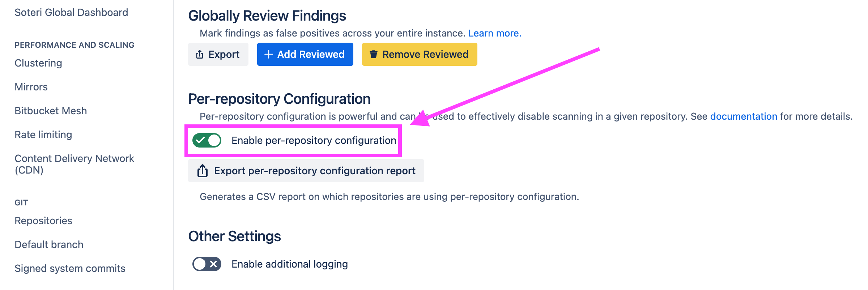Click the export icon for per-repository report

203,171
